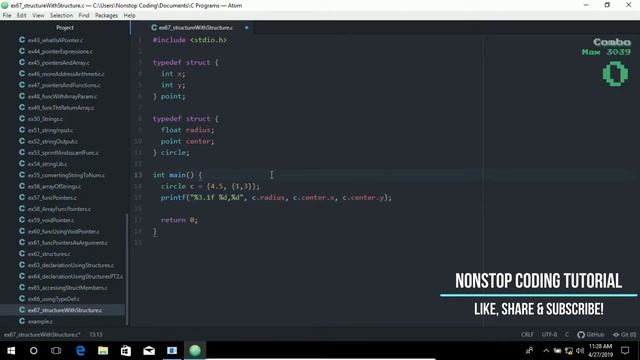Open ex52_stringOutput.c file
This screenshot has height=360, width=640.
pos(53,142)
